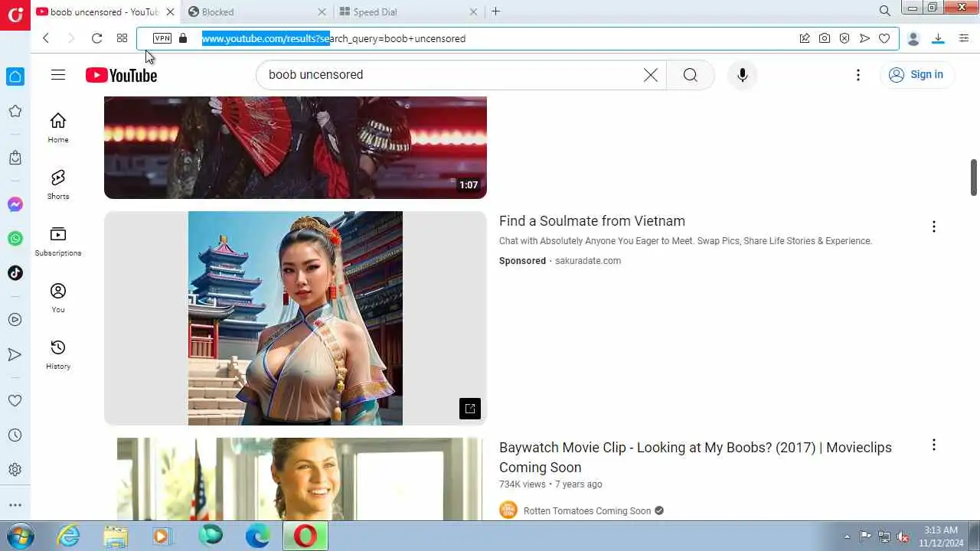This screenshot has height=551, width=980.
Task: Clear the search box with the X
Action: pos(650,75)
